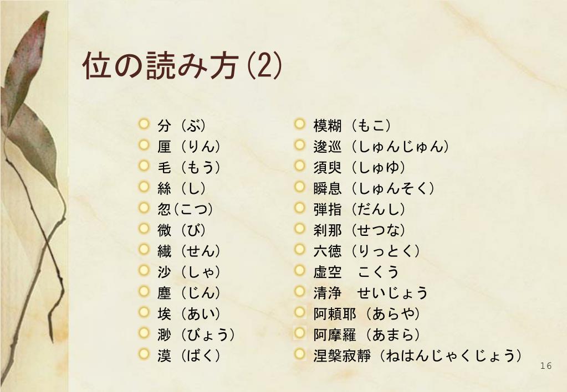567x392 pixels.
Task: Click the entry 阿摩羅（あまら）
Action: click(x=367, y=335)
